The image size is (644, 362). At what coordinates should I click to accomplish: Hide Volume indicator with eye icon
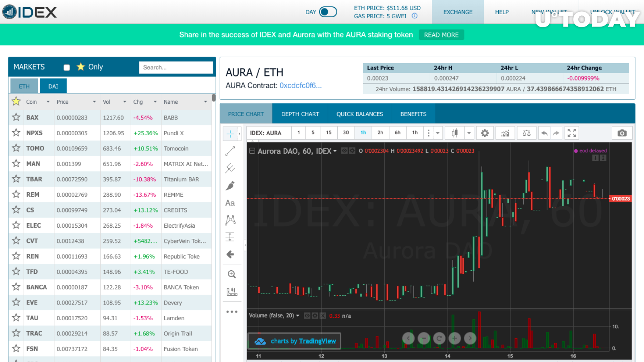coord(307,316)
